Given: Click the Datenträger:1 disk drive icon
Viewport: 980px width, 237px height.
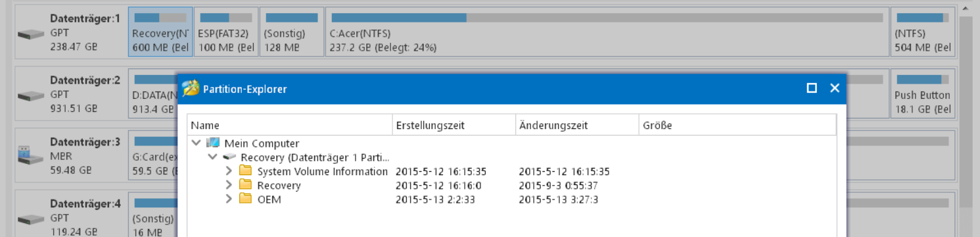Looking at the screenshot, I should coord(31,34).
